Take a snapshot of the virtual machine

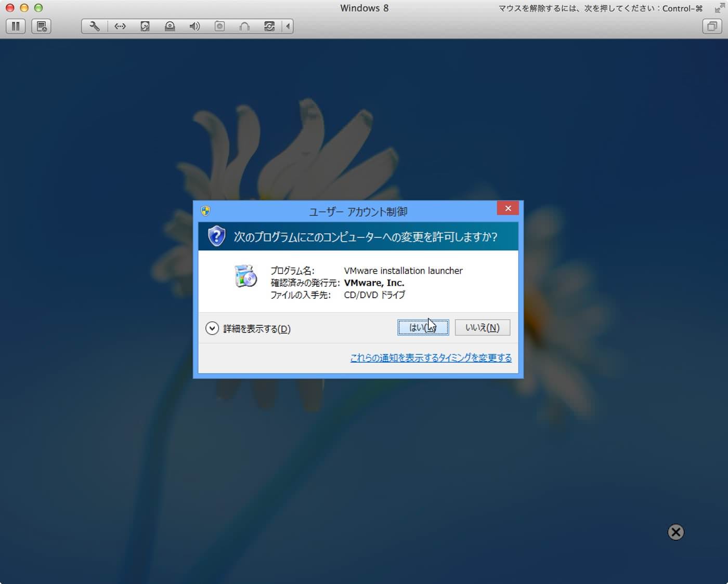[x=41, y=26]
